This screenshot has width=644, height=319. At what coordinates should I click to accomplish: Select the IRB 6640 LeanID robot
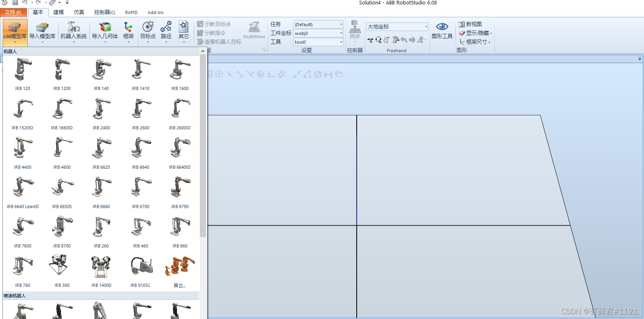coord(23,192)
